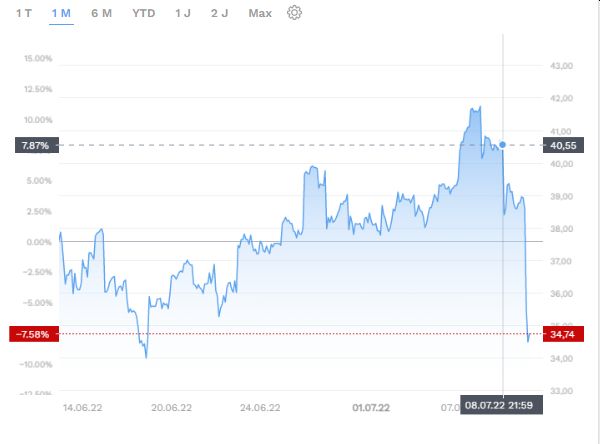
Task: Switch to the 1 T timeframe
Action: (24, 13)
